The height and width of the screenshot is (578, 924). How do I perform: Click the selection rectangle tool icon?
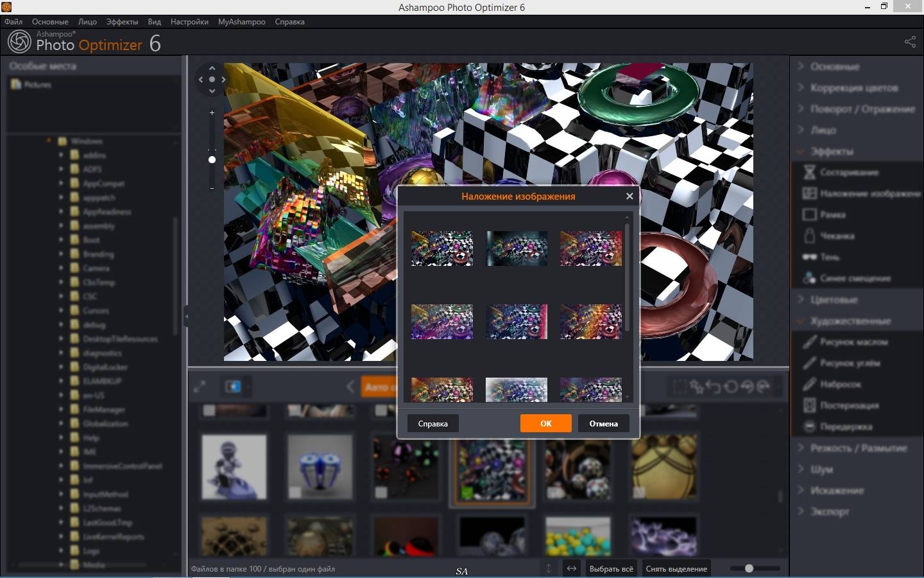(678, 387)
